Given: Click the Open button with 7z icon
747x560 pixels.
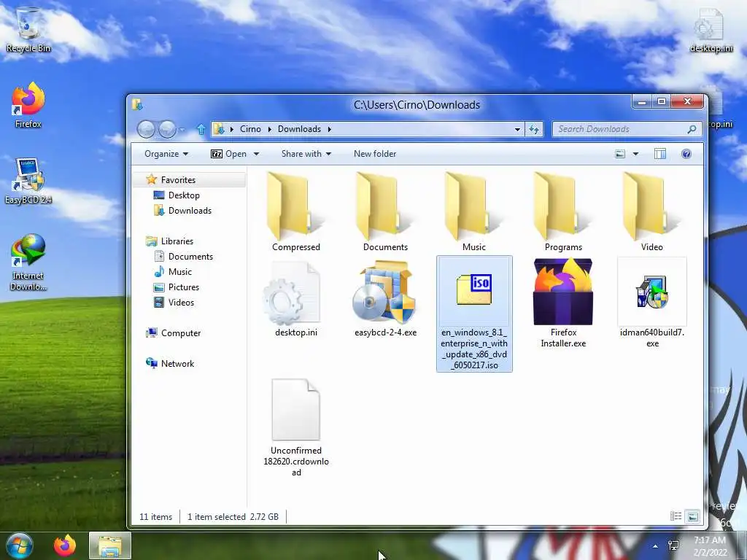Looking at the screenshot, I should tap(228, 154).
